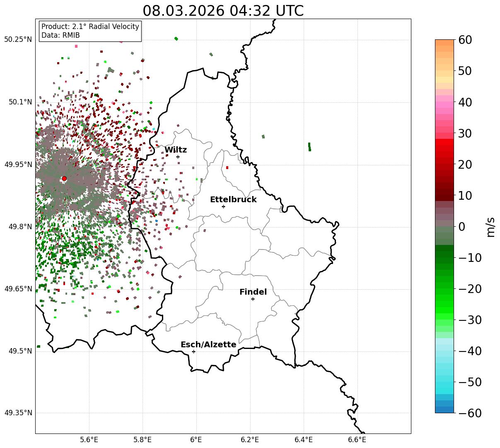Click the Findel station cross marker
The width and height of the screenshot is (500, 448).
click(x=253, y=299)
